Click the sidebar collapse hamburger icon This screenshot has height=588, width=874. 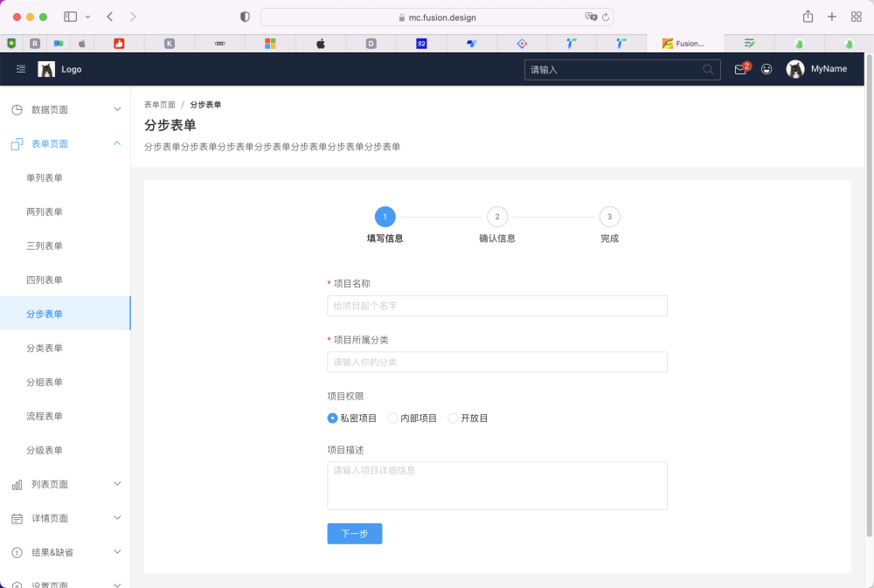[20, 69]
